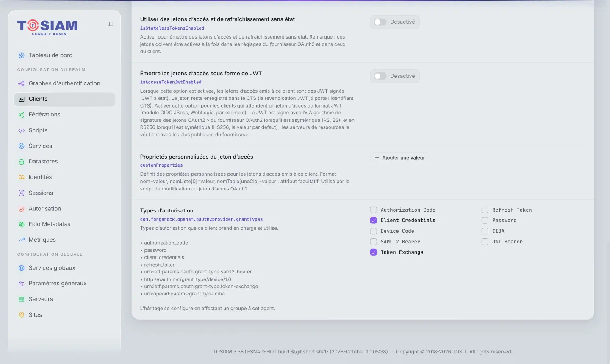Screen dimensions: 610x364
Task: Go to Datastores in the sidebar
Action: 64,162
